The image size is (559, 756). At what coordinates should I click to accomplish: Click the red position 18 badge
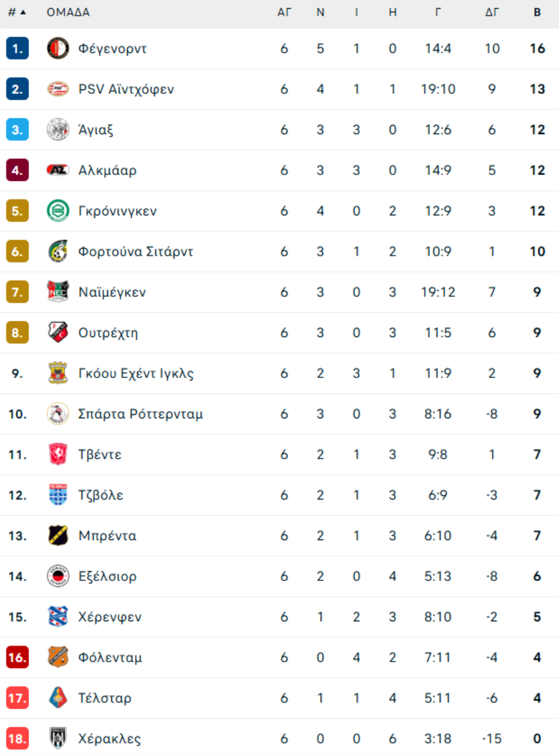17,739
